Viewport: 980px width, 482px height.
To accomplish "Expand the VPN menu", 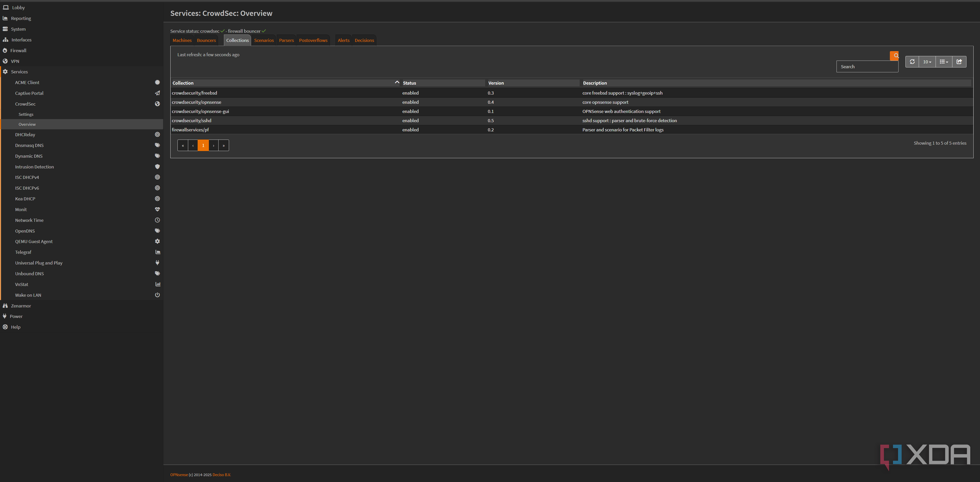I will 81,61.
